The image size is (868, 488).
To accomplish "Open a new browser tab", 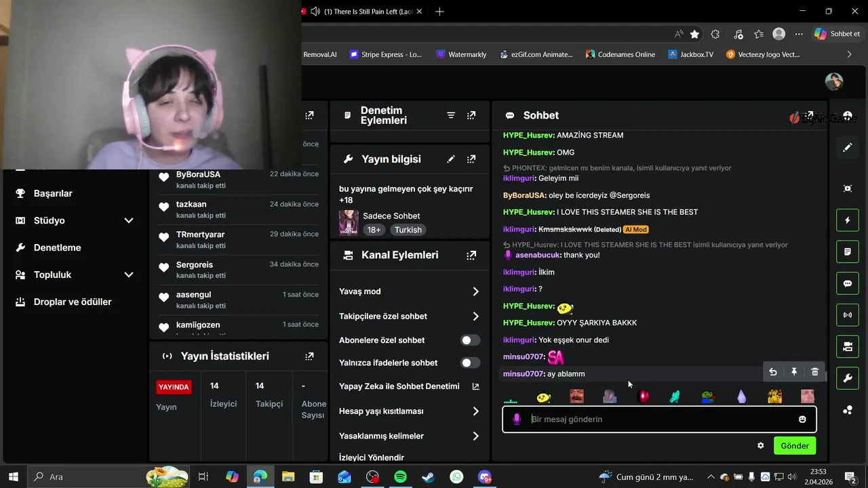I will [439, 12].
